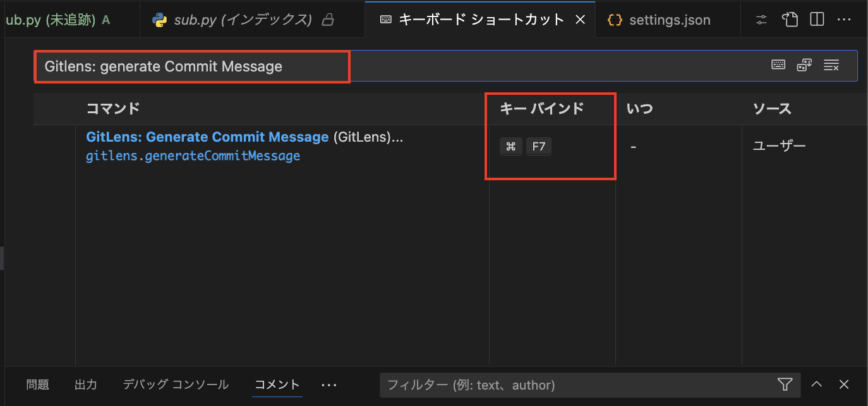Image resolution: width=868 pixels, height=406 pixels.
Task: Click the lock icon on sub.py tab
Action: pyautogui.click(x=327, y=20)
